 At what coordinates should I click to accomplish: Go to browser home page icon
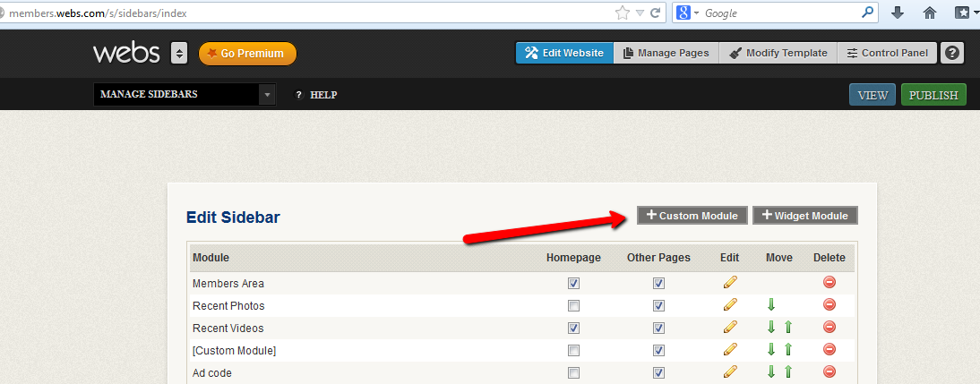tap(930, 13)
